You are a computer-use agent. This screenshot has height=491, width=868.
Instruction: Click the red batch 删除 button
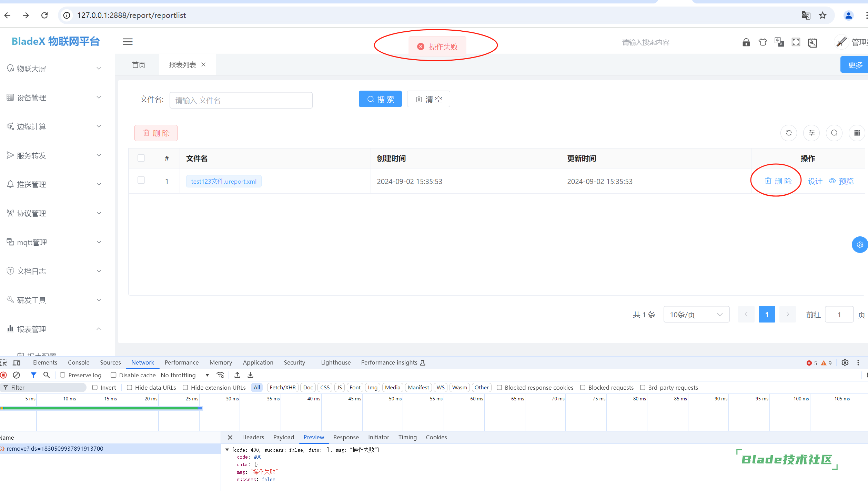tap(156, 133)
